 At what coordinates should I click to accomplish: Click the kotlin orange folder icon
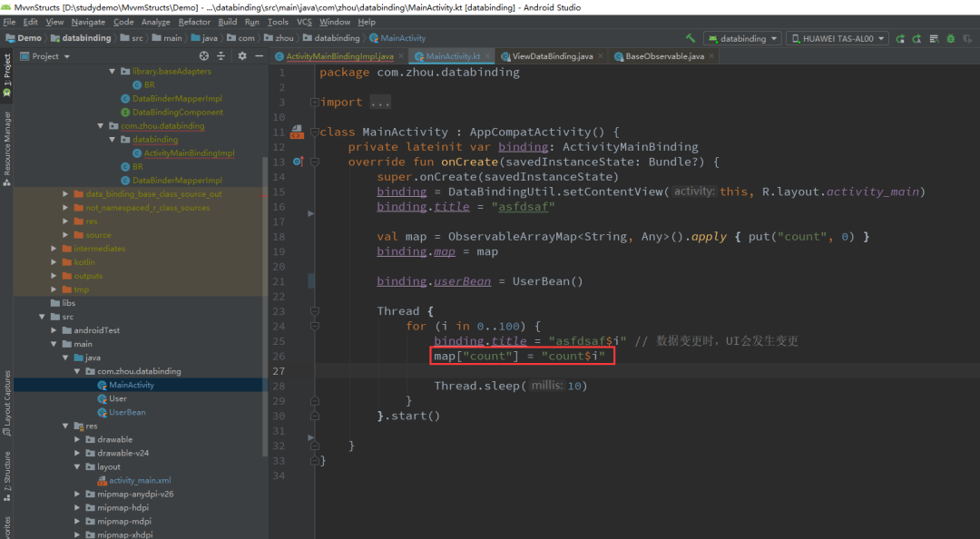[67, 262]
